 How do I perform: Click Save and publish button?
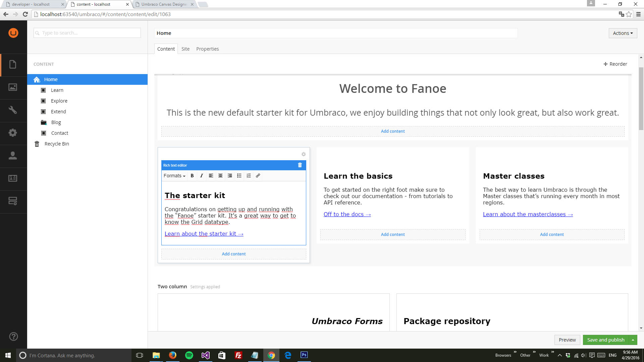pos(606,340)
